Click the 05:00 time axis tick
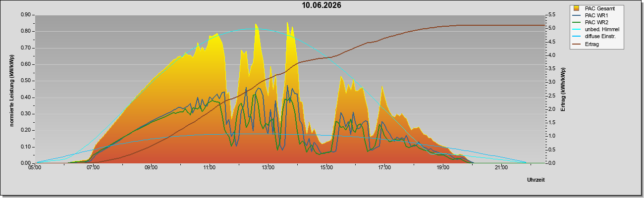 [35, 167]
